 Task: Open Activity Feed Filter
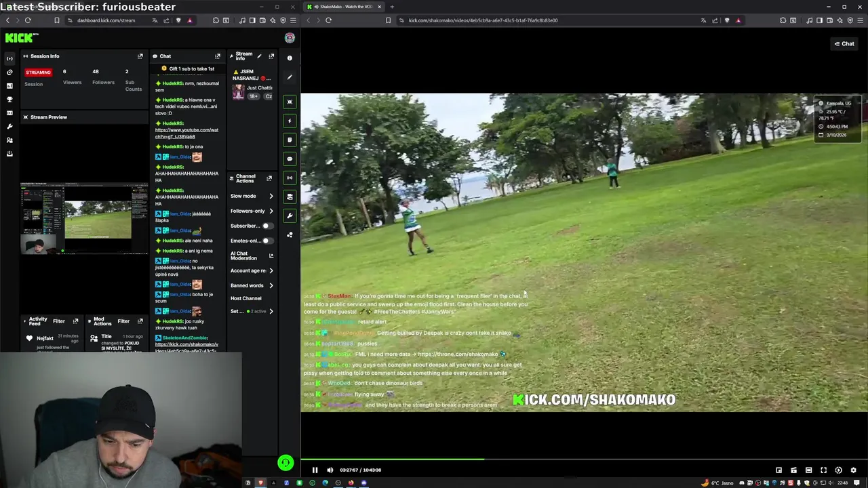[x=59, y=321]
